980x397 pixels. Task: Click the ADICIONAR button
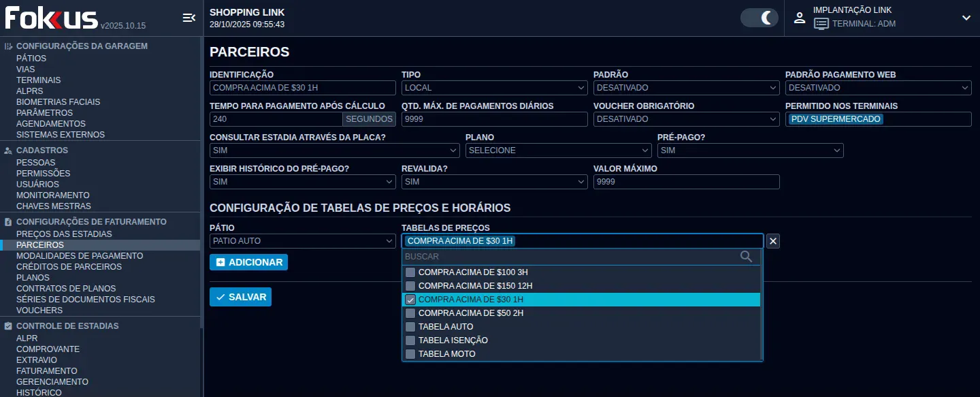(x=248, y=262)
